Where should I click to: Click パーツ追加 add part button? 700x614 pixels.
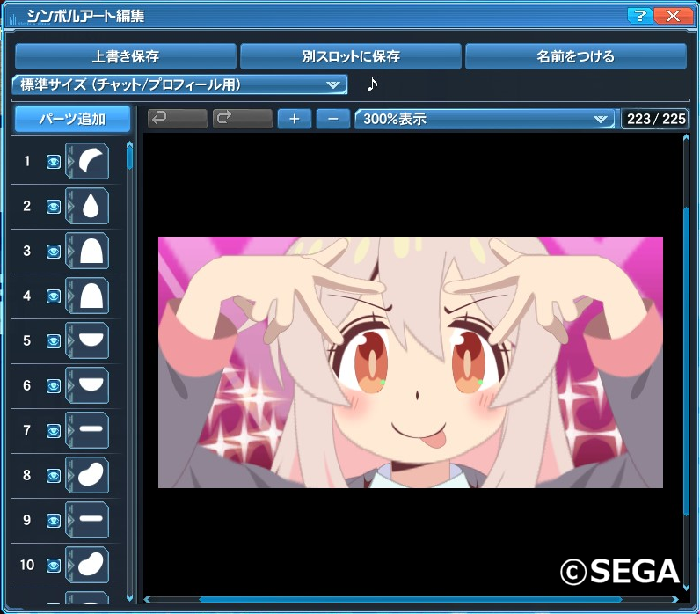tap(72, 120)
